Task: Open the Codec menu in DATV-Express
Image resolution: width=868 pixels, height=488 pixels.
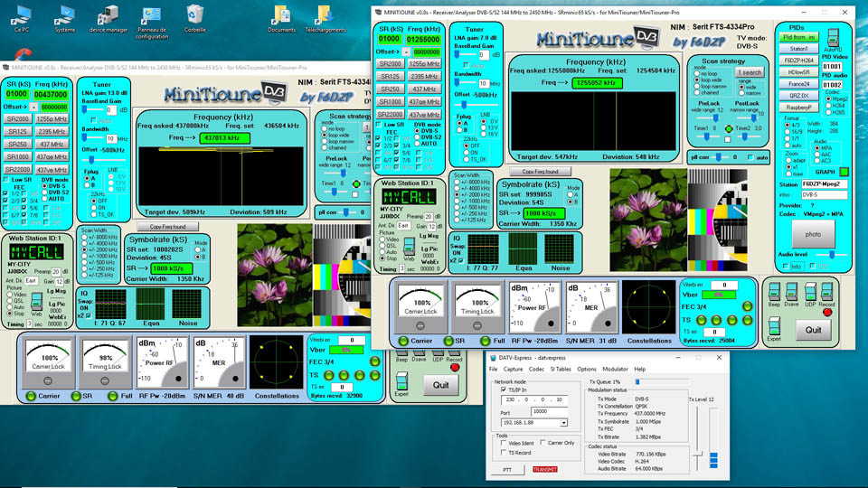Action: tap(535, 370)
